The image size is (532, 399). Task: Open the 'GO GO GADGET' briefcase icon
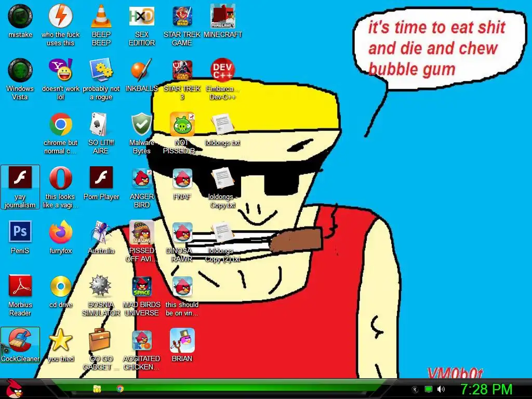(x=100, y=340)
